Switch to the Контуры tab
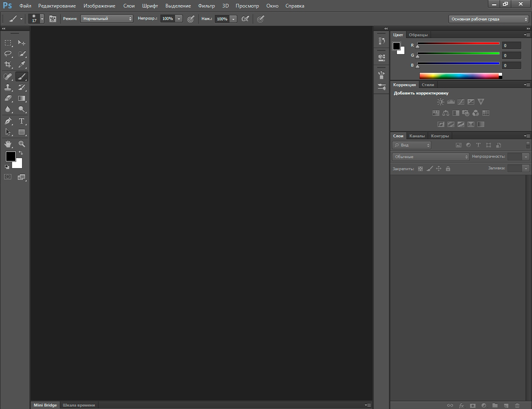This screenshot has width=532, height=409. point(440,136)
